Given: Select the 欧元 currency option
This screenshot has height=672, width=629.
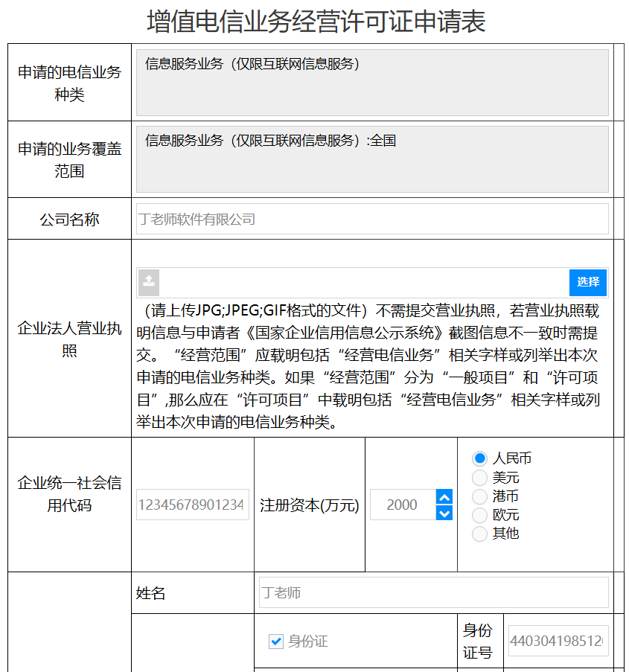Looking at the screenshot, I should [480, 514].
